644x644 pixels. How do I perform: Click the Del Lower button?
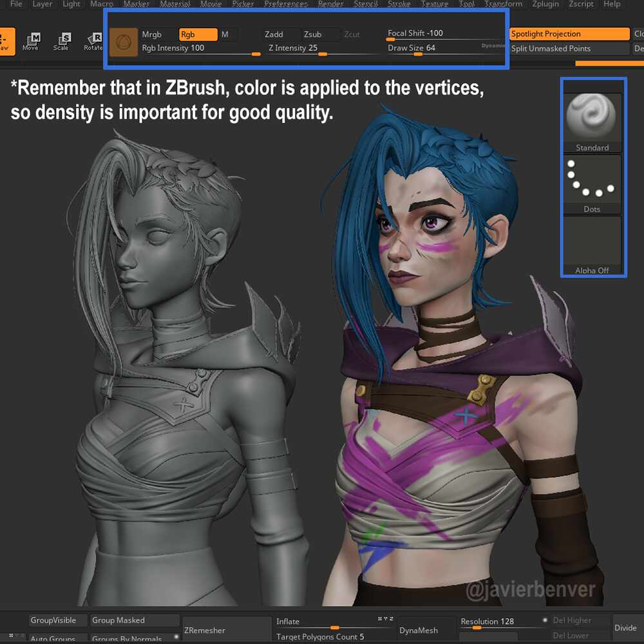pos(580,636)
